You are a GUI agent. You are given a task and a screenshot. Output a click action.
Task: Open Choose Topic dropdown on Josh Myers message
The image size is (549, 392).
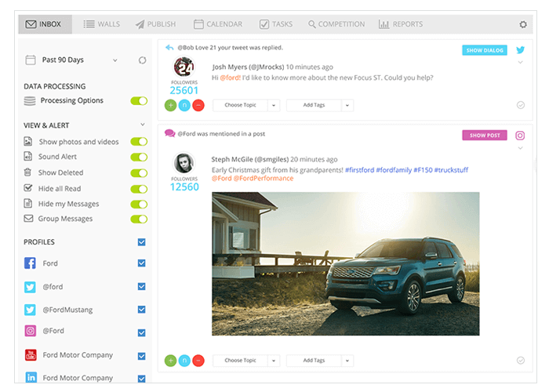pyautogui.click(x=246, y=105)
